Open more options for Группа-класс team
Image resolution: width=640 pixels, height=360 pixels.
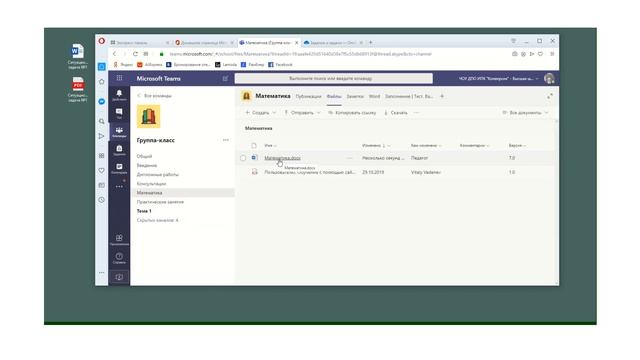tap(226, 140)
